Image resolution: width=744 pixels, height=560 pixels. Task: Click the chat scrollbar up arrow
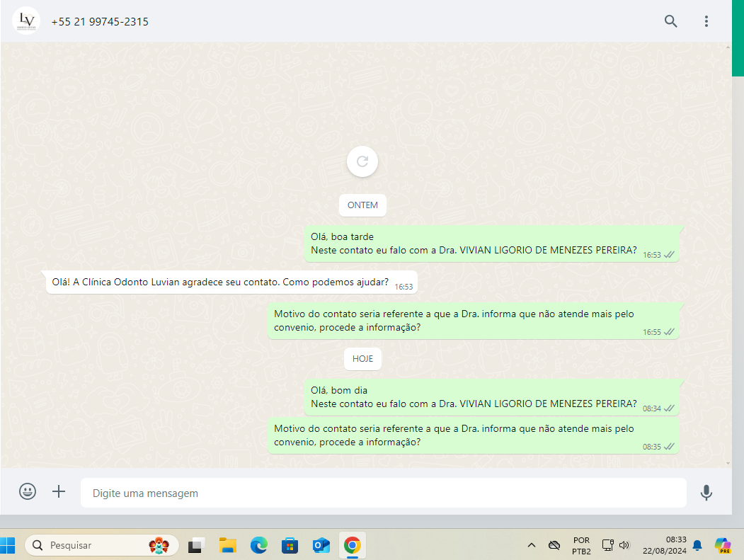(x=728, y=47)
